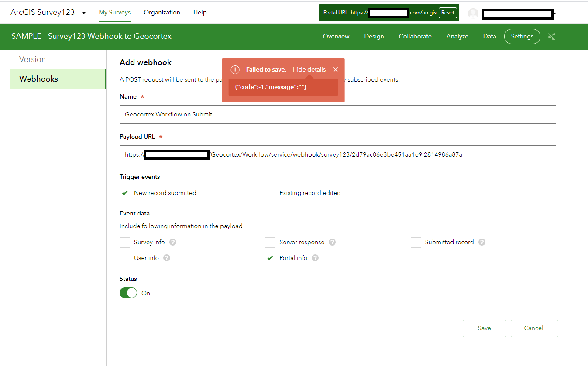This screenshot has height=366, width=588.
Task: Click Hide details in the error message
Action: pyautogui.click(x=309, y=69)
